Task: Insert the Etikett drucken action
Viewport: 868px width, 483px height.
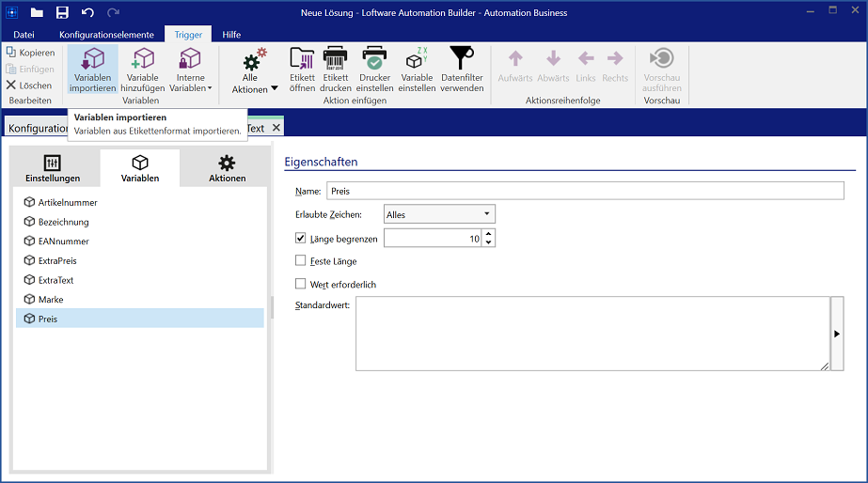Action: [x=335, y=70]
